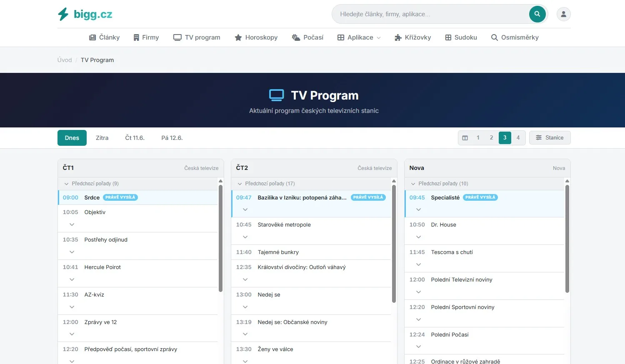Expand details chevron under Polední Televizní noviny

click(419, 292)
